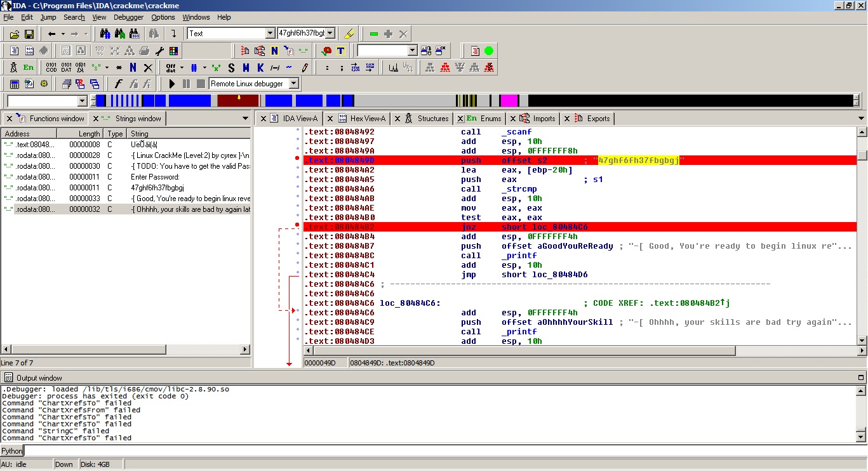Jump back with the left arrow icon
Viewport: 868px width, 472px height.
click(x=51, y=34)
